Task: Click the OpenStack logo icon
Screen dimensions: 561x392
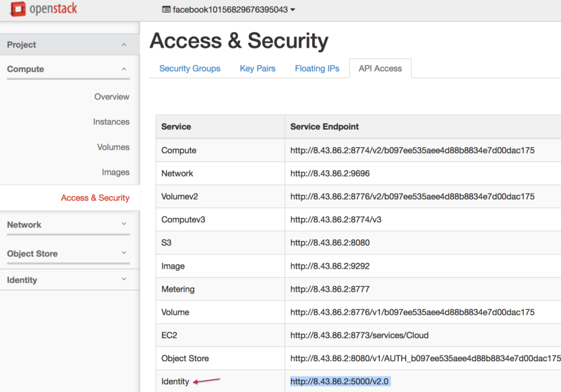Action: tap(18, 10)
